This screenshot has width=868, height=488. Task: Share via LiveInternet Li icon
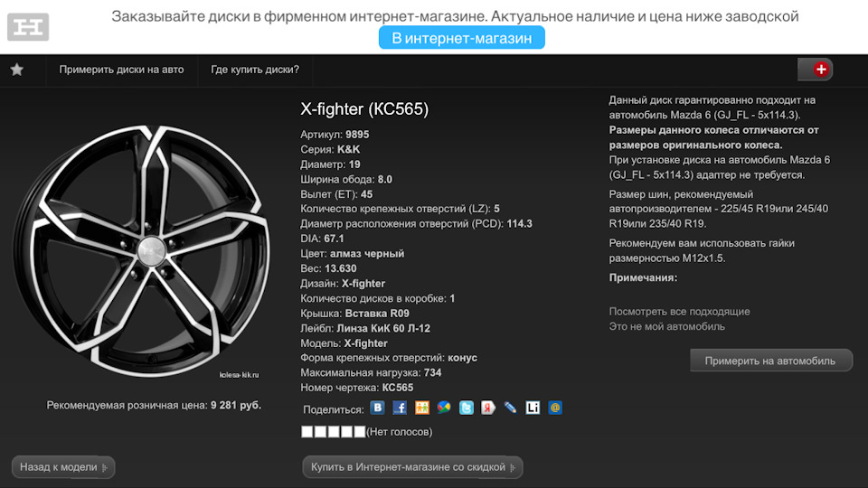pos(533,408)
